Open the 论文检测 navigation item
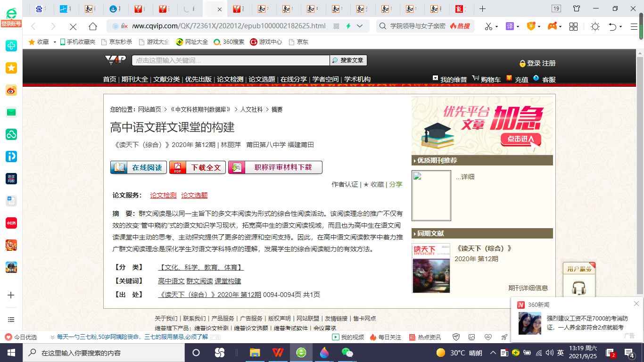644x362 pixels. point(230,79)
